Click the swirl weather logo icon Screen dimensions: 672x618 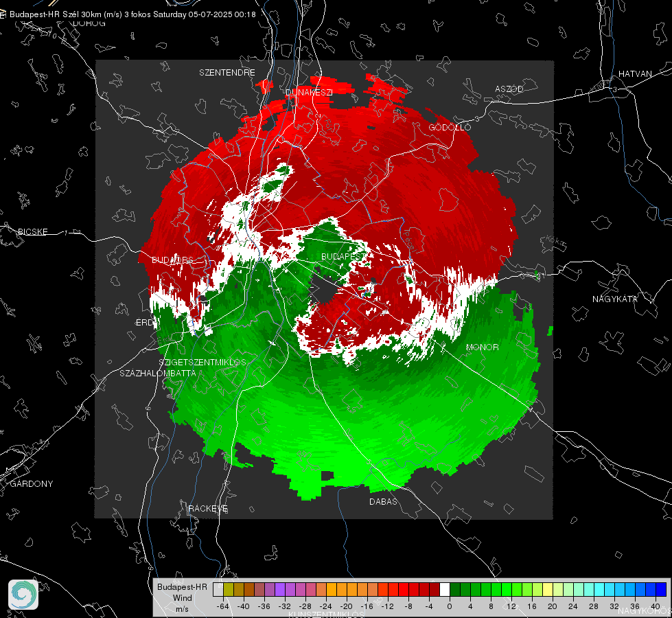(23, 595)
